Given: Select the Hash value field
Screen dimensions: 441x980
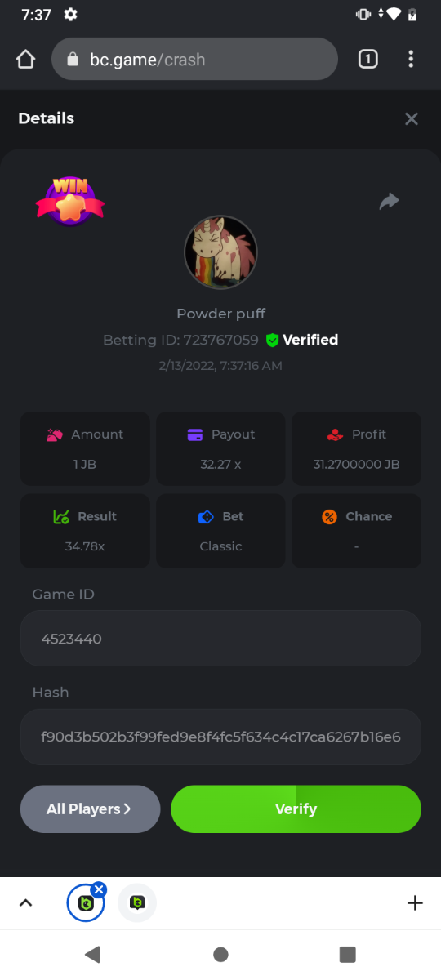Looking at the screenshot, I should 220,737.
